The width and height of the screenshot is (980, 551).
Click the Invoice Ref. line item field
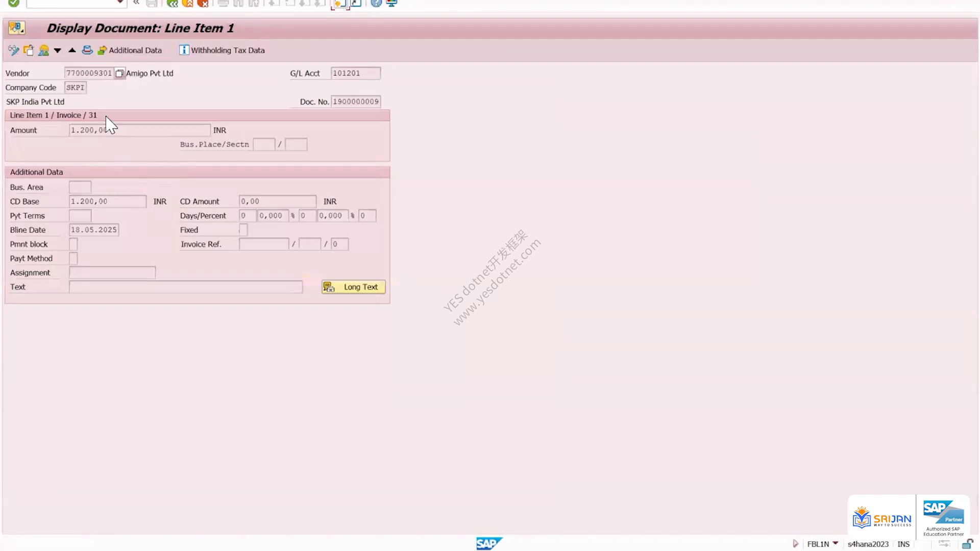[x=339, y=244]
